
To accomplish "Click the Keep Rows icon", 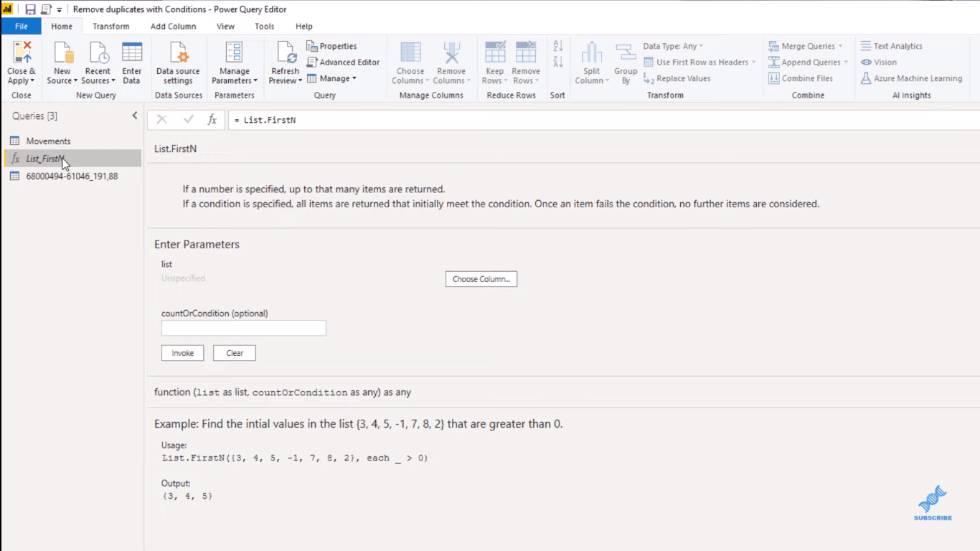I will click(x=495, y=53).
